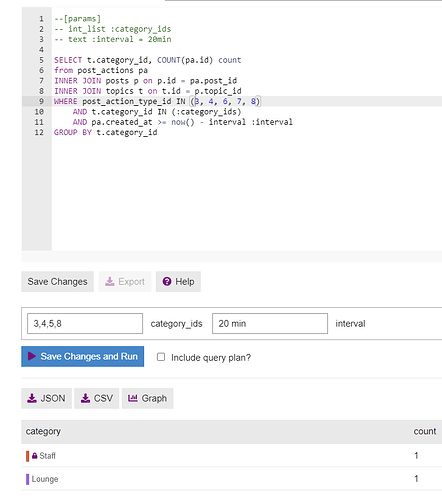Click the purple Lounge category color badge
Image resolution: width=442 pixels, height=500 pixels.
[28, 479]
